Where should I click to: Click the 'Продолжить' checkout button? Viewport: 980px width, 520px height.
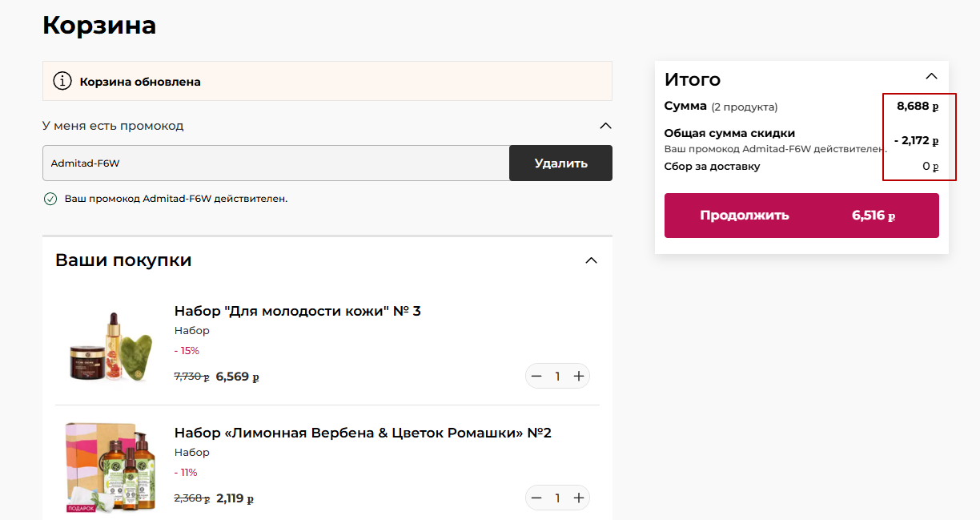[801, 216]
